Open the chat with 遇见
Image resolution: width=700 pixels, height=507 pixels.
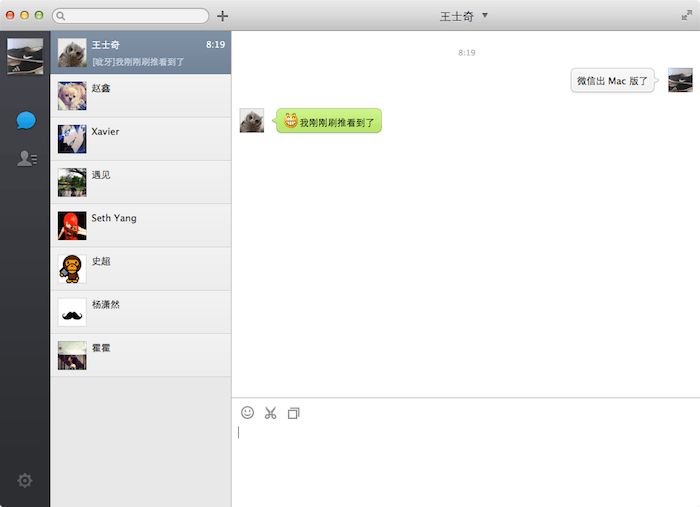coord(141,183)
